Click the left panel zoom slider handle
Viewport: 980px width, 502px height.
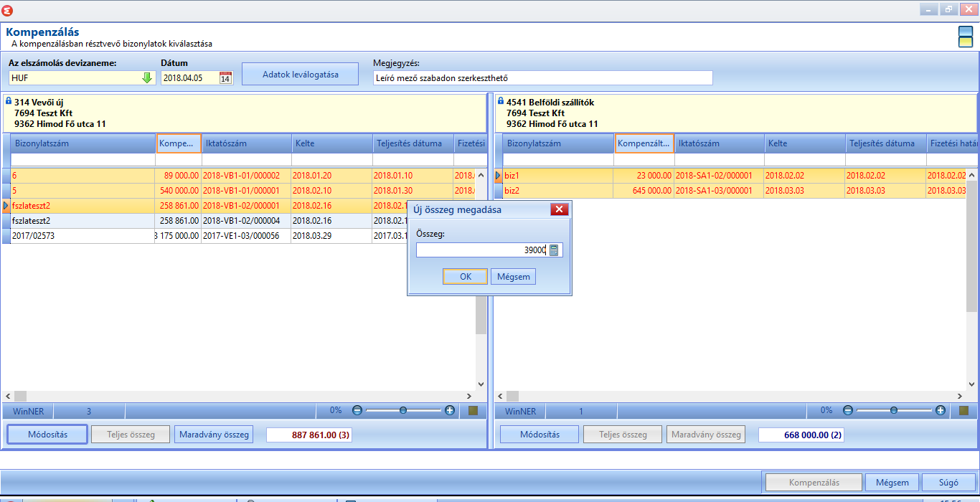tap(403, 411)
